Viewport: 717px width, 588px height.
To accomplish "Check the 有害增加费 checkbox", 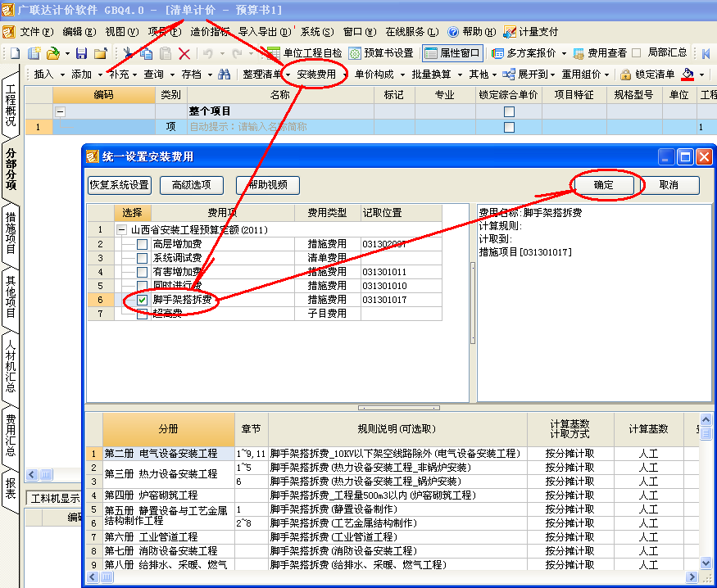I will pos(143,273).
